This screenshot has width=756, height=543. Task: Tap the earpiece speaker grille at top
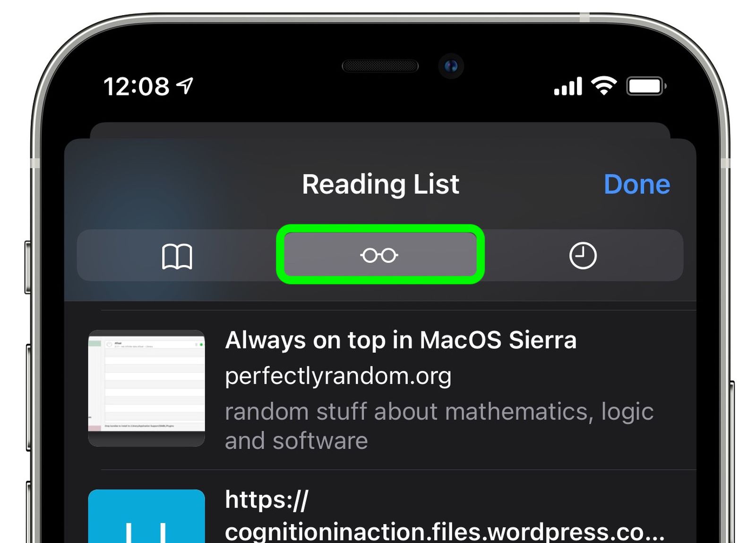tap(380, 66)
